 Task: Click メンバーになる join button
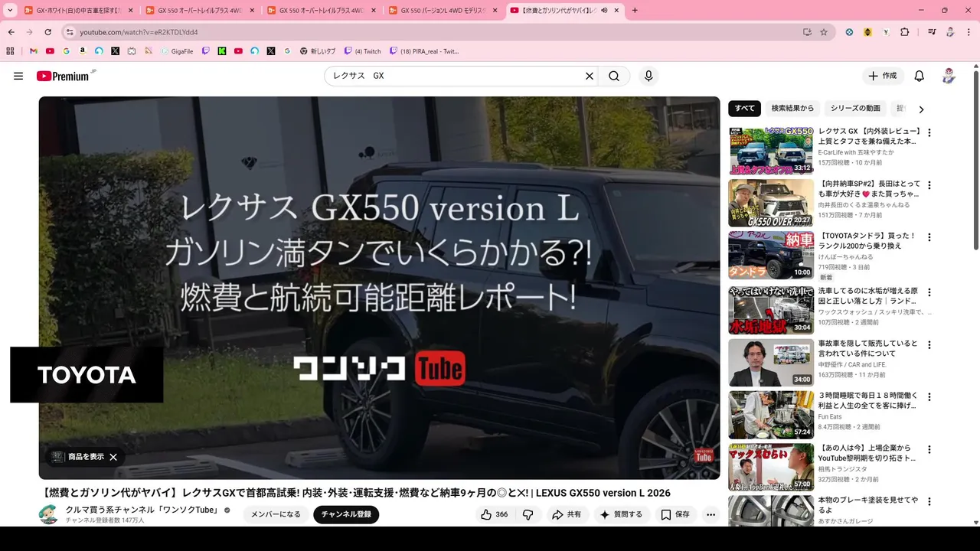[x=276, y=514]
